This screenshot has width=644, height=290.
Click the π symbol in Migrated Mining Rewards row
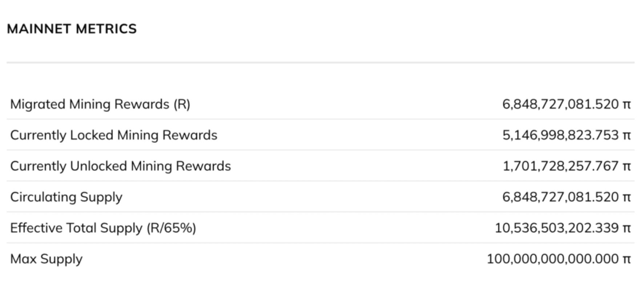[627, 105]
